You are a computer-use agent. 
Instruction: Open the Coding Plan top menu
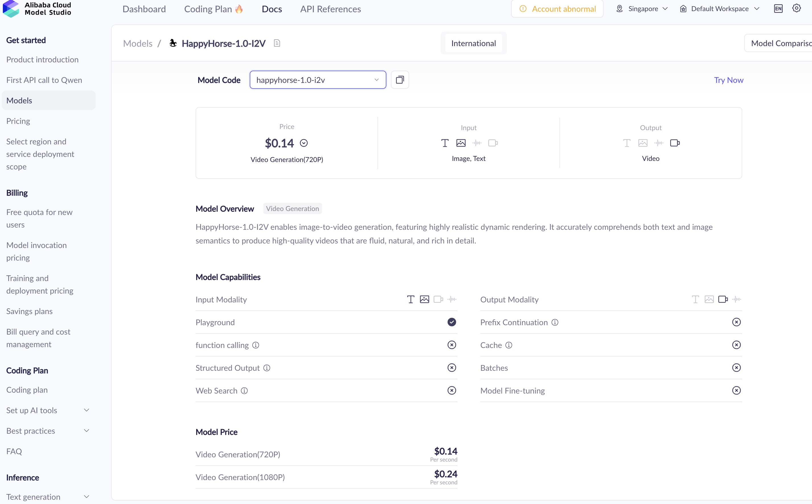(213, 9)
